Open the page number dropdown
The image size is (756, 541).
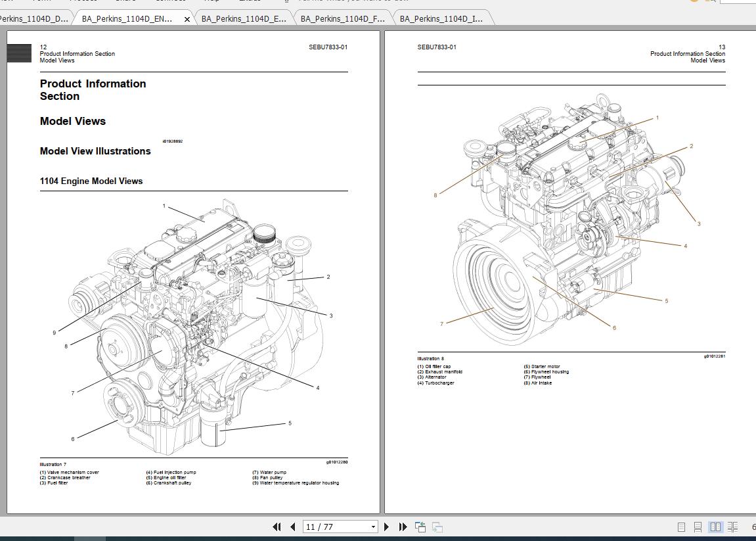(372, 527)
